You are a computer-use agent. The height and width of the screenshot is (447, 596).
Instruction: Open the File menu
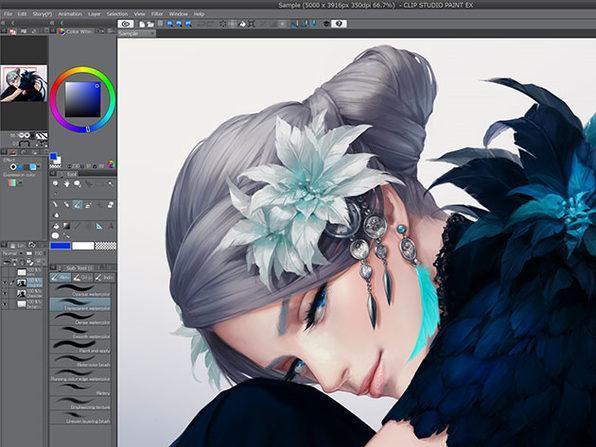pyautogui.click(x=8, y=14)
